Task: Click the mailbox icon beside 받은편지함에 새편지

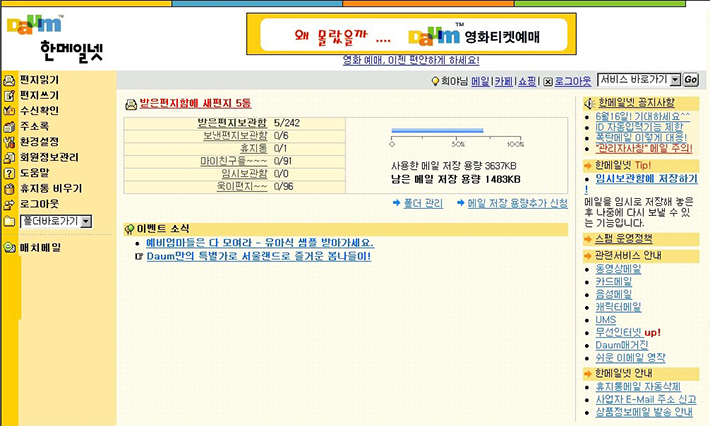Action: (x=131, y=105)
